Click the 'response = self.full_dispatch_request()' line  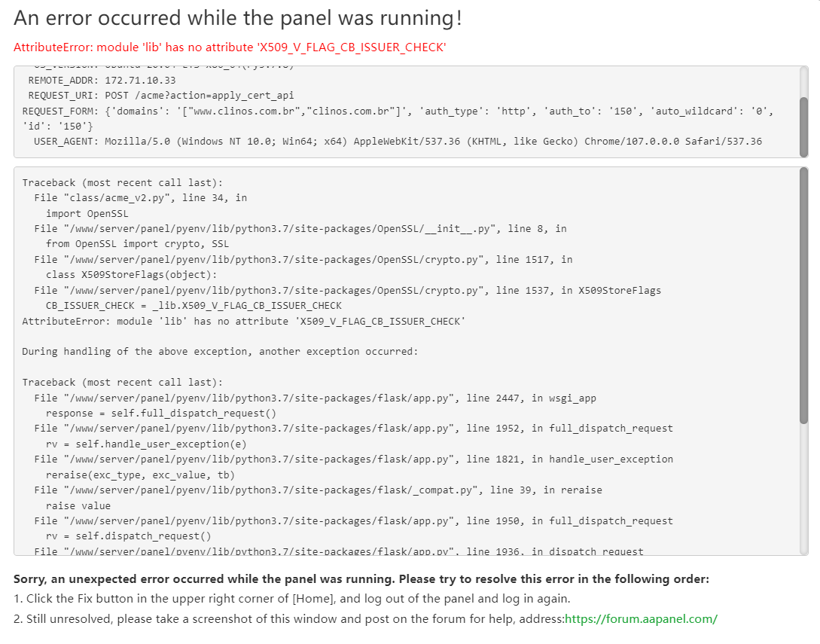pyautogui.click(x=161, y=413)
